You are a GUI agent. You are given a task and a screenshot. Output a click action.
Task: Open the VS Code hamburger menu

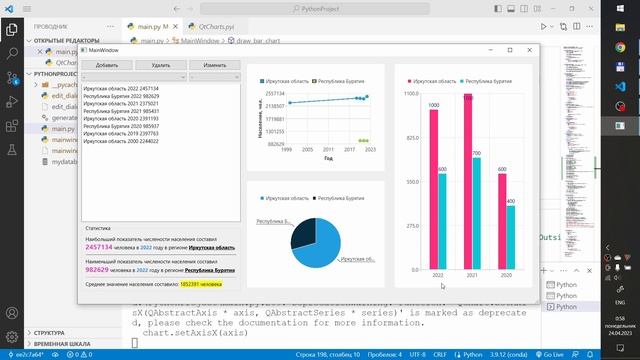point(27,9)
